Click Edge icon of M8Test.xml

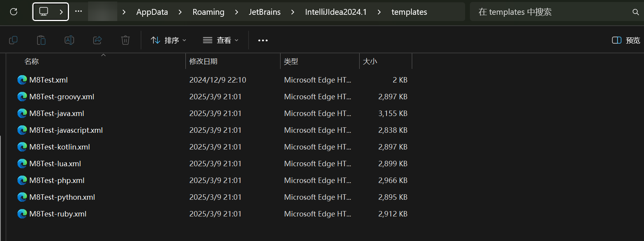click(x=22, y=80)
